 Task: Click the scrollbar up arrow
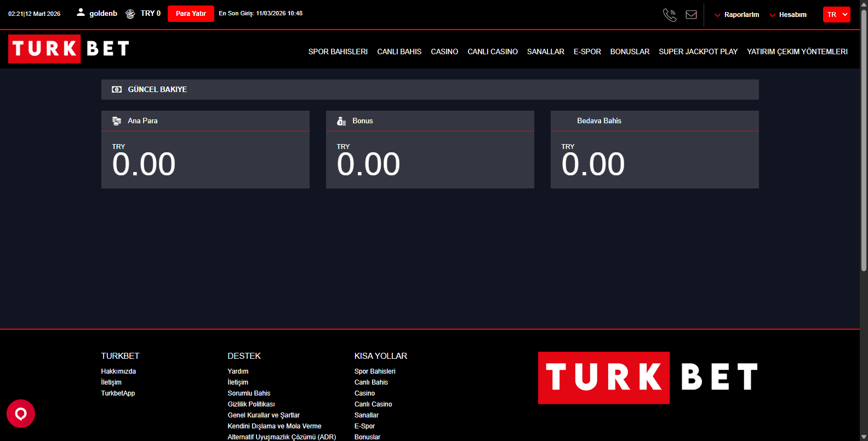pos(864,4)
